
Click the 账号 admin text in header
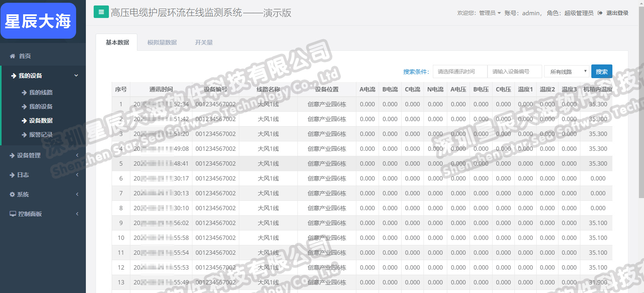(x=523, y=13)
